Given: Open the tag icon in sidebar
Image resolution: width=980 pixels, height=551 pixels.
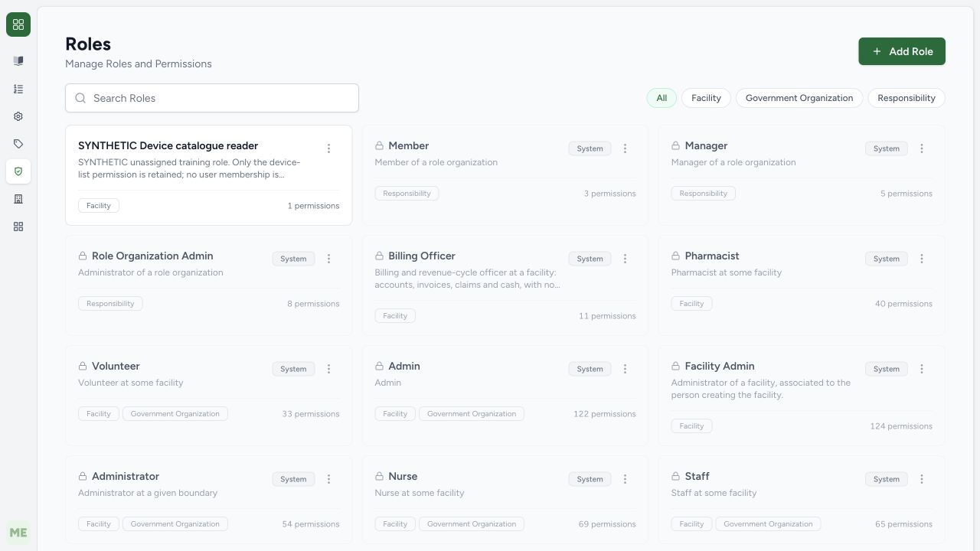Looking at the screenshot, I should (x=18, y=144).
